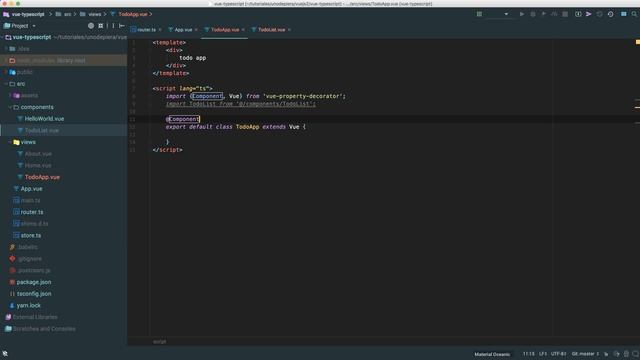The image size is (640, 360).
Task: Click the green grid icon in the top toolbar
Action: click(x=479, y=14)
